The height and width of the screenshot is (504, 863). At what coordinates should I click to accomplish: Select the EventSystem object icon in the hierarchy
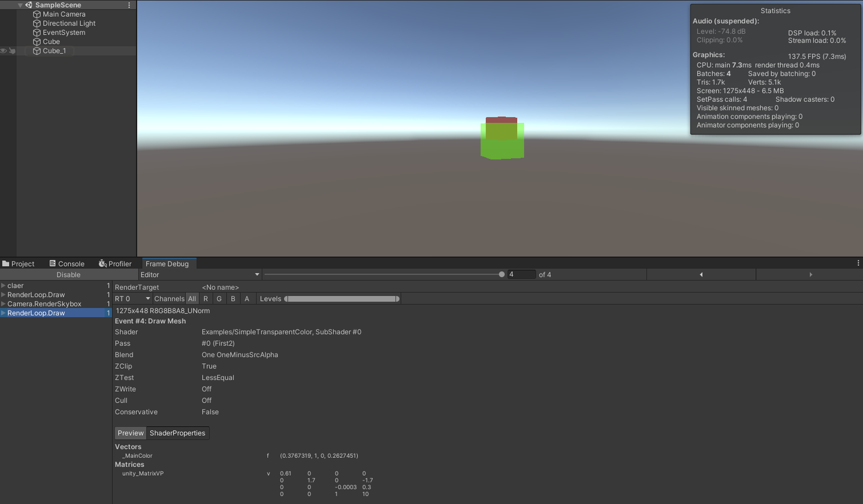(x=37, y=32)
